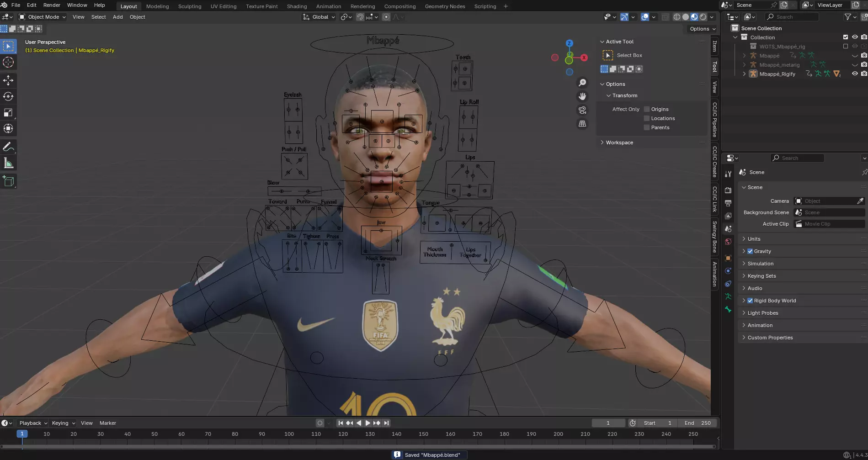Toggle viewport overlays button
Image resolution: width=868 pixels, height=460 pixels.
[x=645, y=17]
